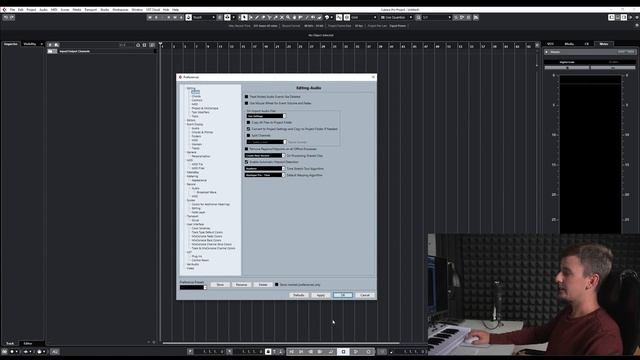Image resolution: width=640 pixels, height=360 pixels.
Task: Open the Project menu
Action: 31,9
